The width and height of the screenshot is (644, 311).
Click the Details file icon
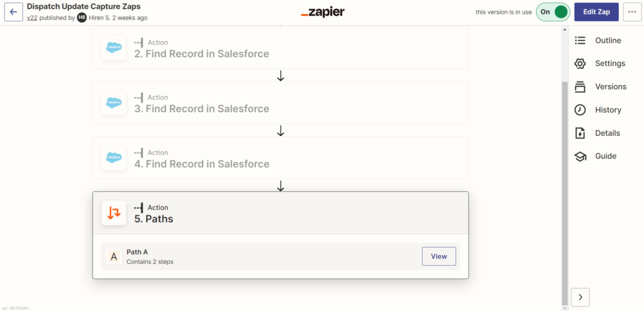(x=580, y=133)
